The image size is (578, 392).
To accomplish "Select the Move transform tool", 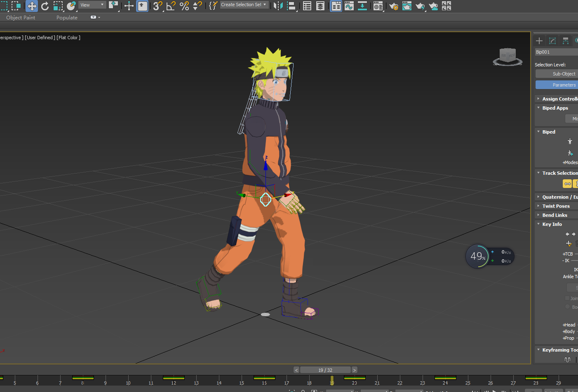I will click(32, 6).
